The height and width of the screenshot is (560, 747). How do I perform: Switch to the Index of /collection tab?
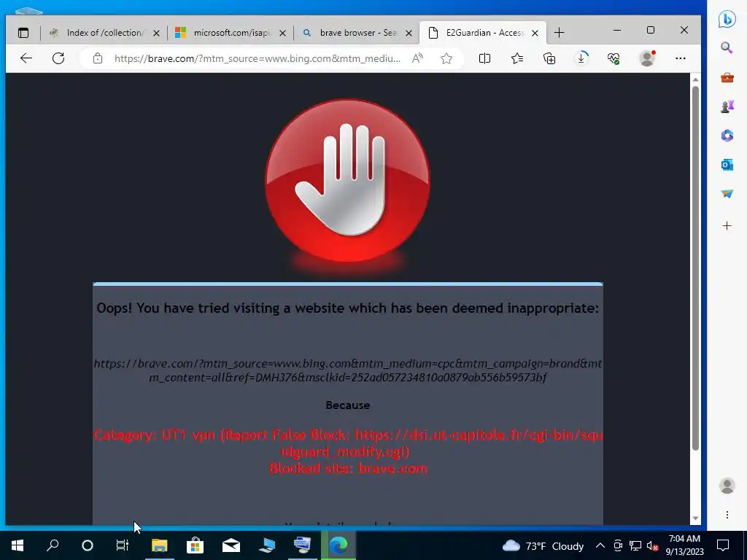104,33
